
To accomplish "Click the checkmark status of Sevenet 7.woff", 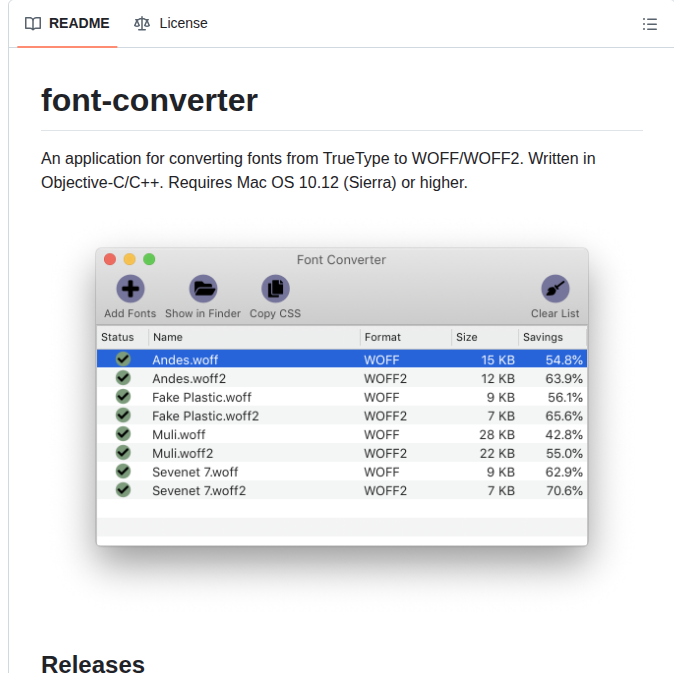I will coord(123,471).
